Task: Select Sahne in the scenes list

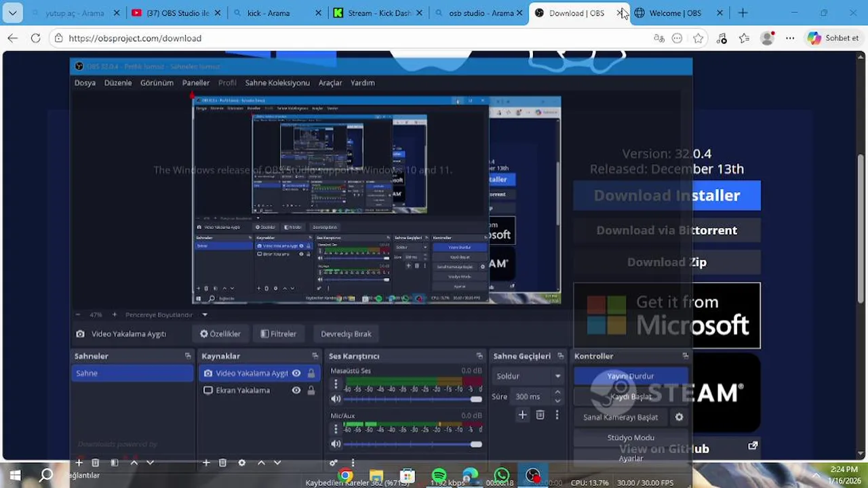Action: pyautogui.click(x=133, y=373)
